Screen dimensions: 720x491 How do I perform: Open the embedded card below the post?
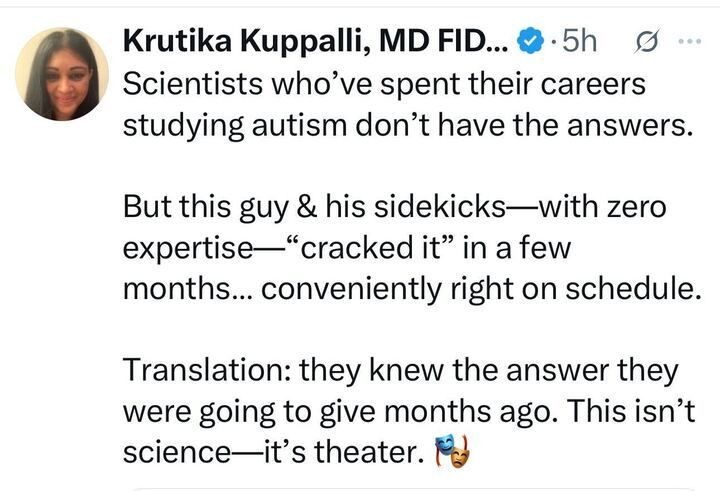(400, 487)
